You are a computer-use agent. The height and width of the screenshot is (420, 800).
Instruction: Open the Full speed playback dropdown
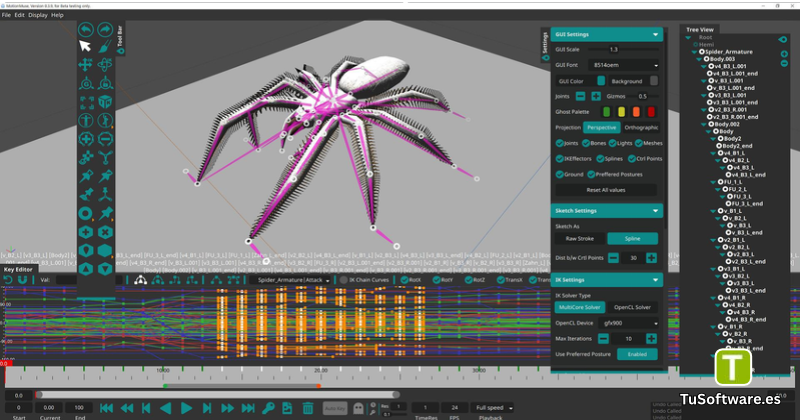tap(492, 408)
